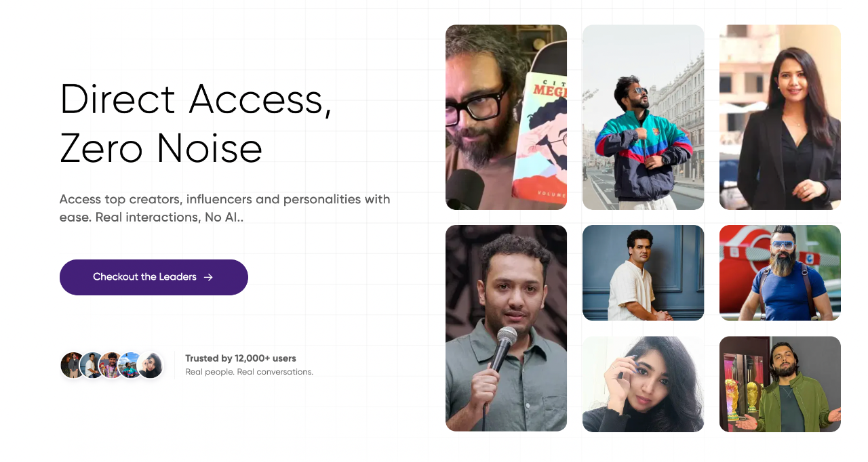Open the photo of man in teal windbreaker

[643, 117]
